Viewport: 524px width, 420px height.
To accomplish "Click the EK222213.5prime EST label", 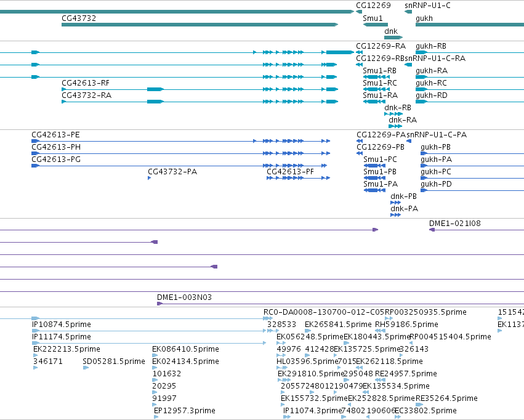I will (x=67, y=350).
